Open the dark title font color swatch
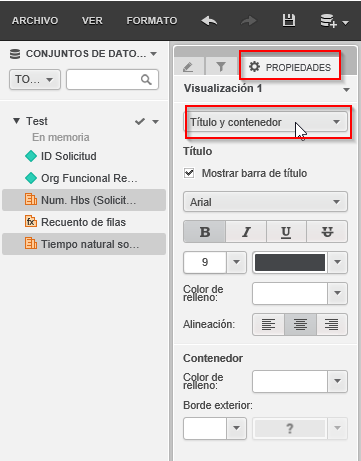Image resolution: width=361 pixels, height=461 pixels. coord(290,262)
